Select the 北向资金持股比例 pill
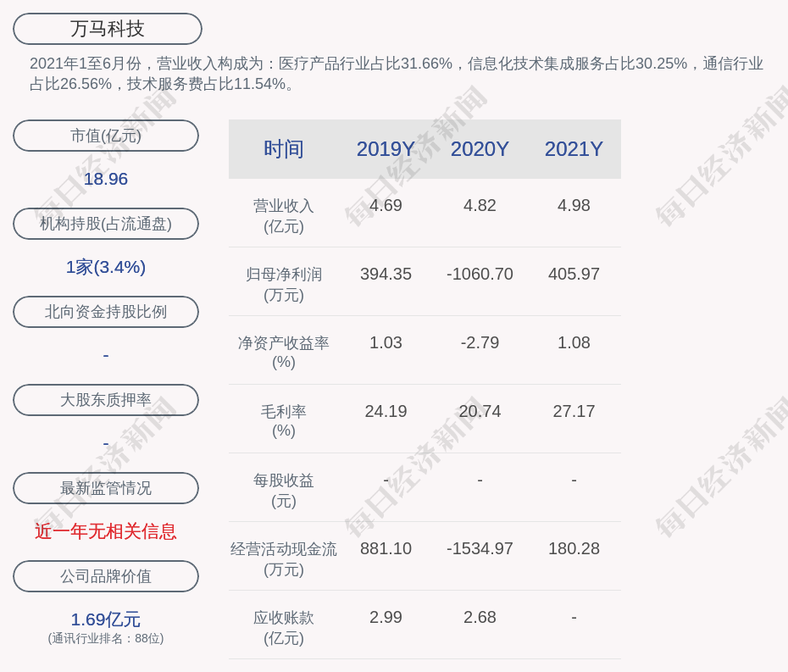This screenshot has height=672, width=788. click(106, 312)
